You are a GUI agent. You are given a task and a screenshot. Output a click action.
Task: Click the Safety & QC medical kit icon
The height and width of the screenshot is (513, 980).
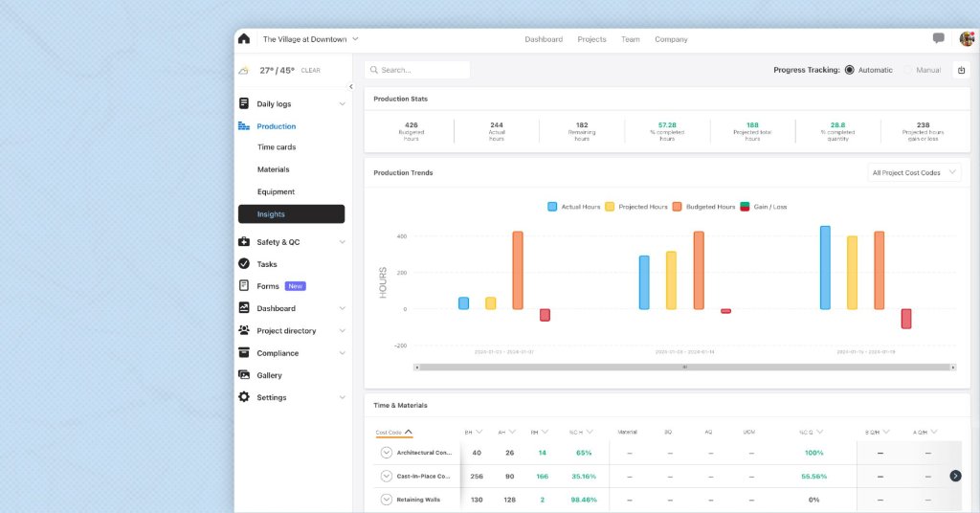244,242
